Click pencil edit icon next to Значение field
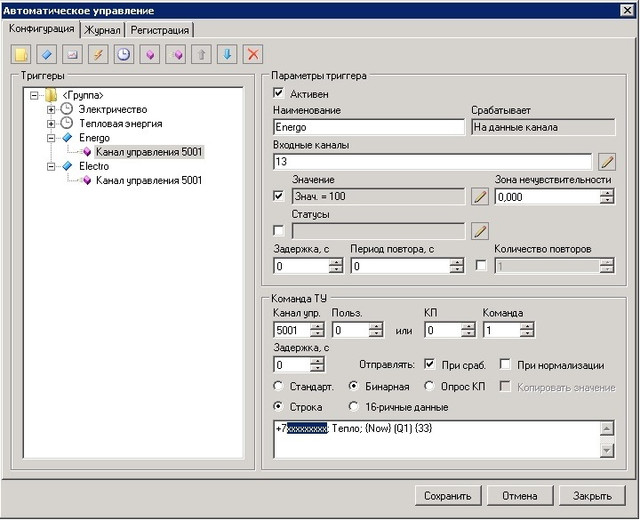The width and height of the screenshot is (640, 520). [x=480, y=196]
